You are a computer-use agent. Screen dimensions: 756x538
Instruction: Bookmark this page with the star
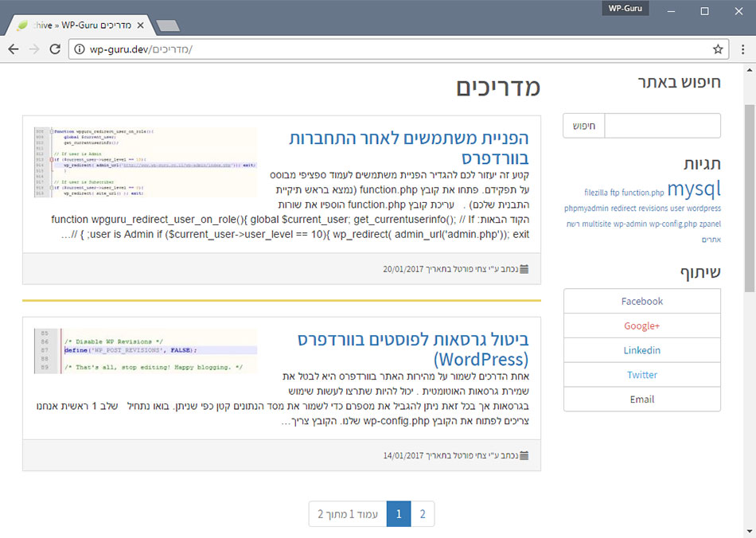point(718,49)
